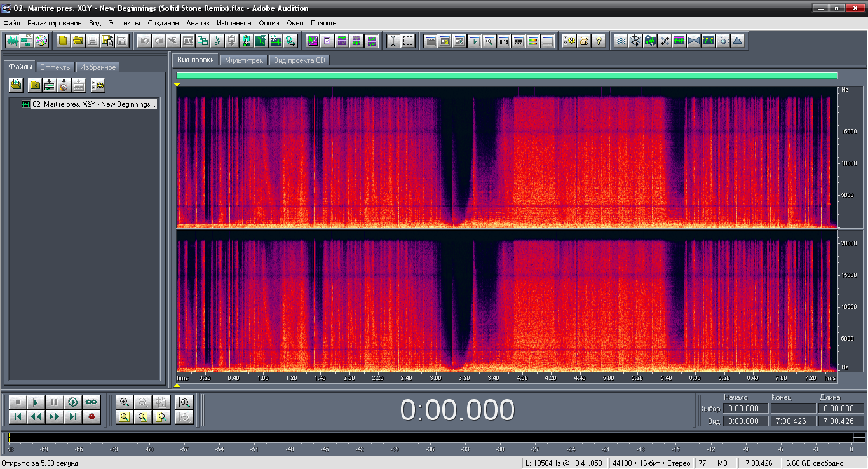Switch to the Мультитрек tab

pos(244,60)
